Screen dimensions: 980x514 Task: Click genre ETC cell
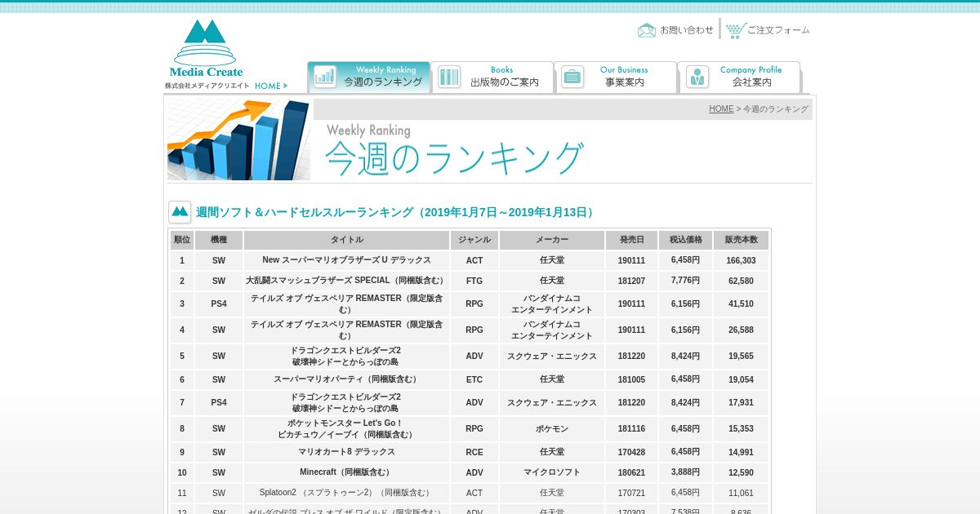tap(474, 379)
